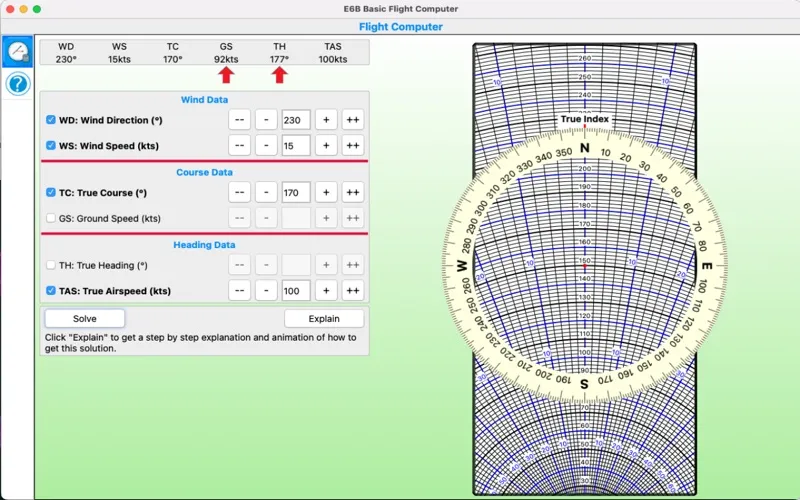Click the -- button for True Airspeed
The height and width of the screenshot is (500, 800).
pyautogui.click(x=239, y=291)
